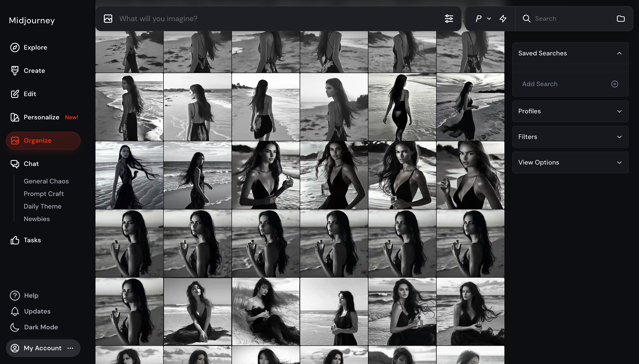Expand View Options panel
Viewport: 639px width, 364px height.
pyautogui.click(x=619, y=163)
